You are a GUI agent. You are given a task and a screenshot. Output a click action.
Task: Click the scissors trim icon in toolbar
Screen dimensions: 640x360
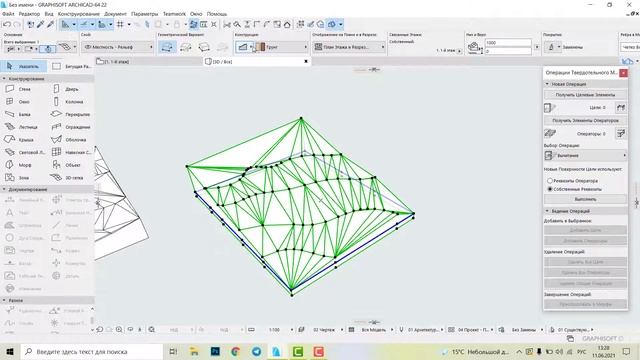pyautogui.click(x=227, y=24)
